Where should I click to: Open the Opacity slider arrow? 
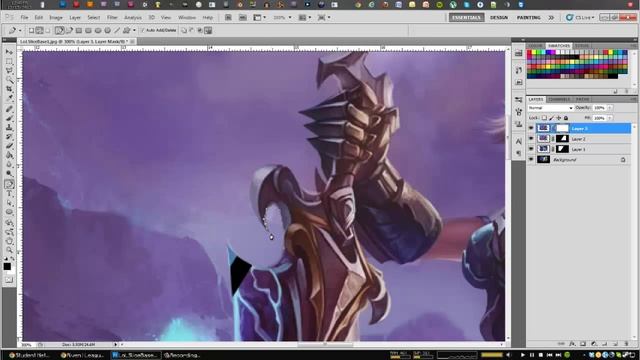coord(610,108)
